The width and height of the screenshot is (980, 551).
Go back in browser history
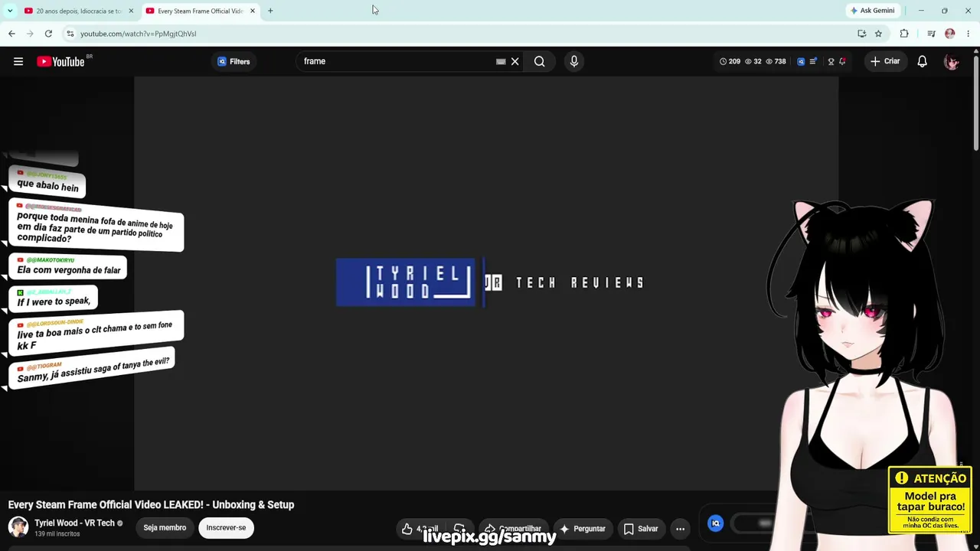tap(11, 34)
